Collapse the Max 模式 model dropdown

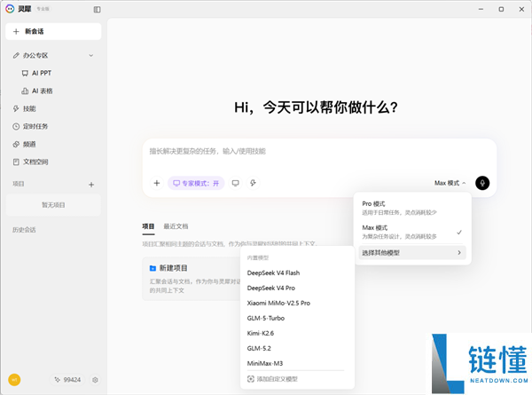[x=450, y=183]
